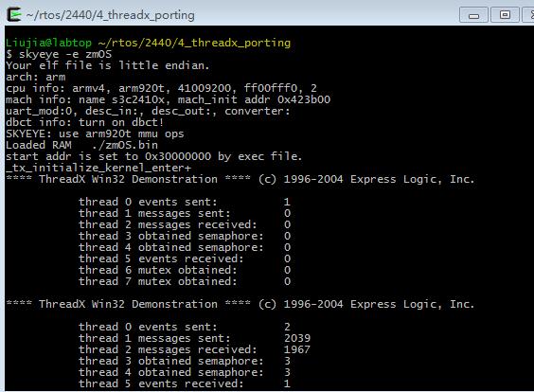Click the 'uart_mod:0, desc_in:' line
Viewport: 534px width, 392px height.
point(148,111)
